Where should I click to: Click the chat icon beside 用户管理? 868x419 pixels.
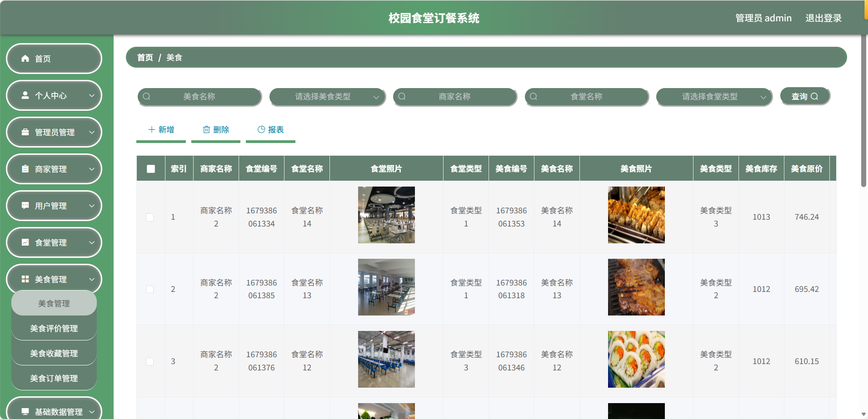(x=25, y=206)
